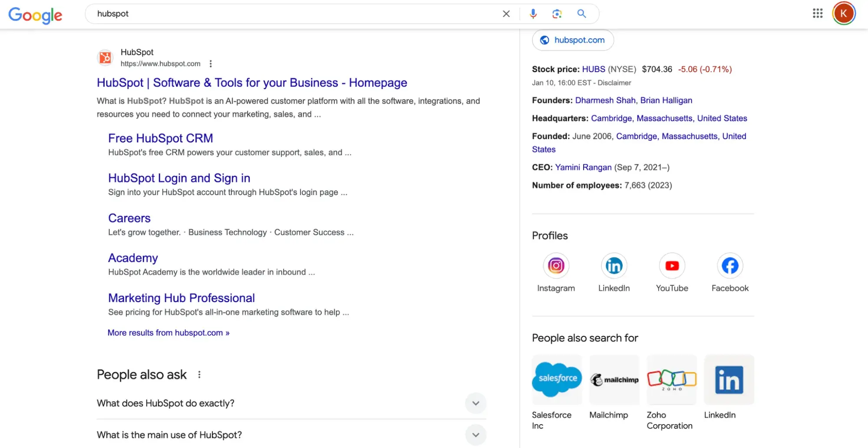Click the magnifying glass search button

coord(581,14)
